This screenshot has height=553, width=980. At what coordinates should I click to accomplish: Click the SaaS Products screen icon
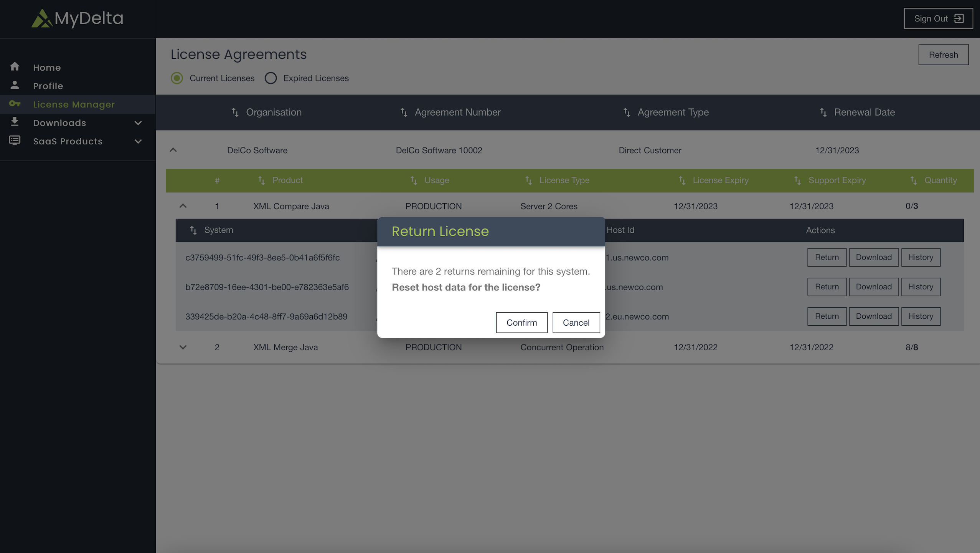(x=15, y=141)
